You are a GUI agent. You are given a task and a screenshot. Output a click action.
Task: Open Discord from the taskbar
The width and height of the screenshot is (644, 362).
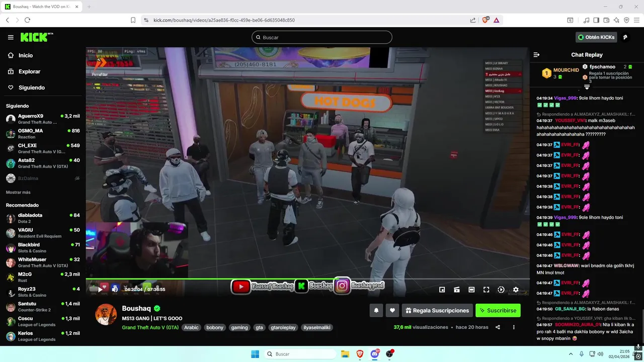coord(375,354)
